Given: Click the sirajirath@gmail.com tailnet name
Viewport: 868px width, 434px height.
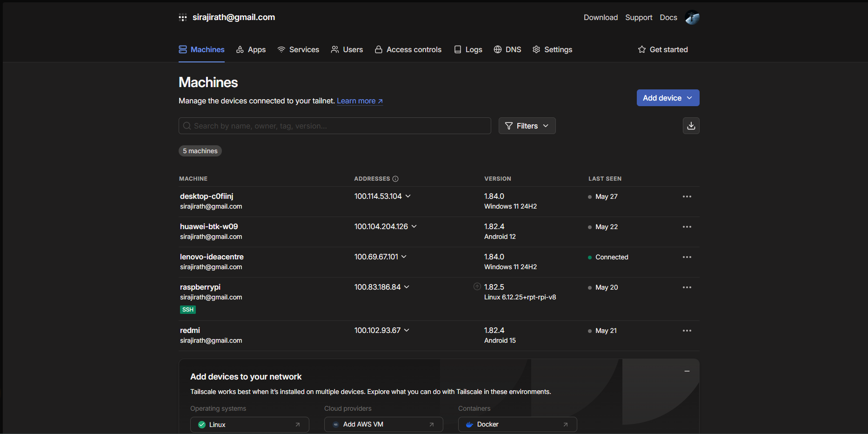Looking at the screenshot, I should 234,18.
